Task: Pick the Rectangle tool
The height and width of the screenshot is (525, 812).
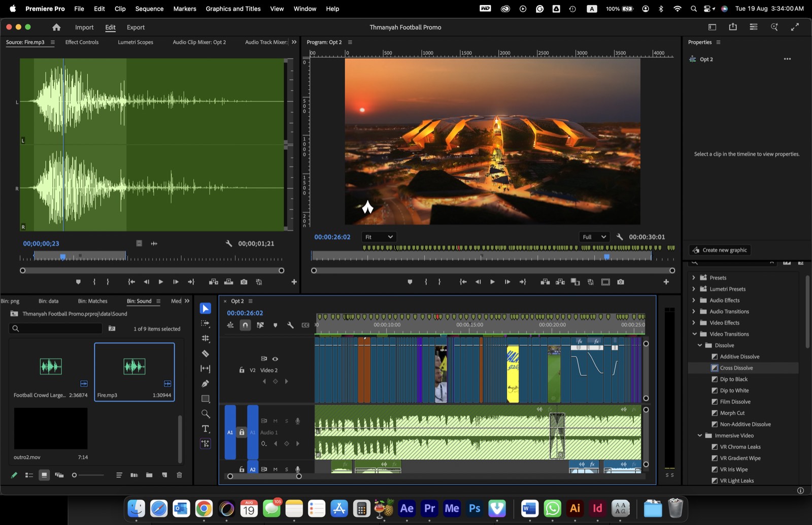Action: click(205, 399)
